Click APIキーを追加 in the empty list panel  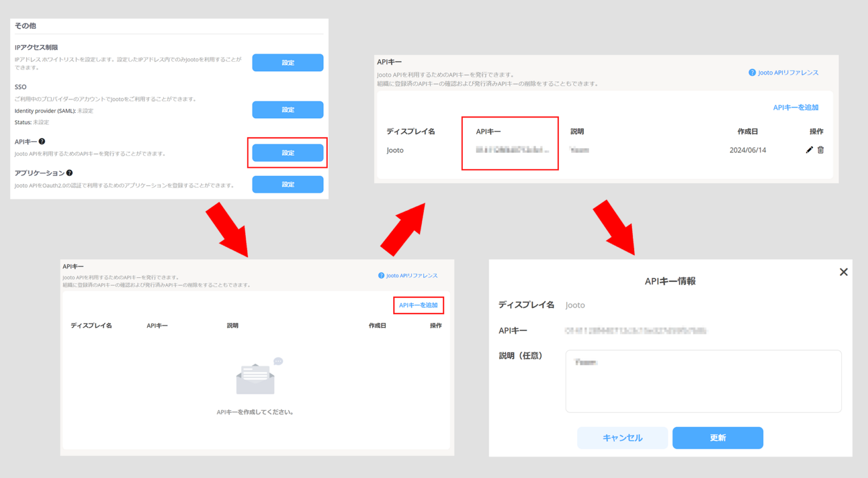418,305
